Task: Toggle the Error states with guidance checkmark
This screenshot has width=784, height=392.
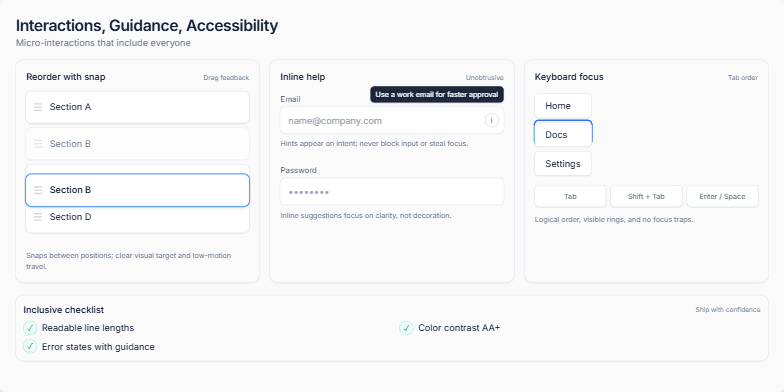Action: pos(30,346)
